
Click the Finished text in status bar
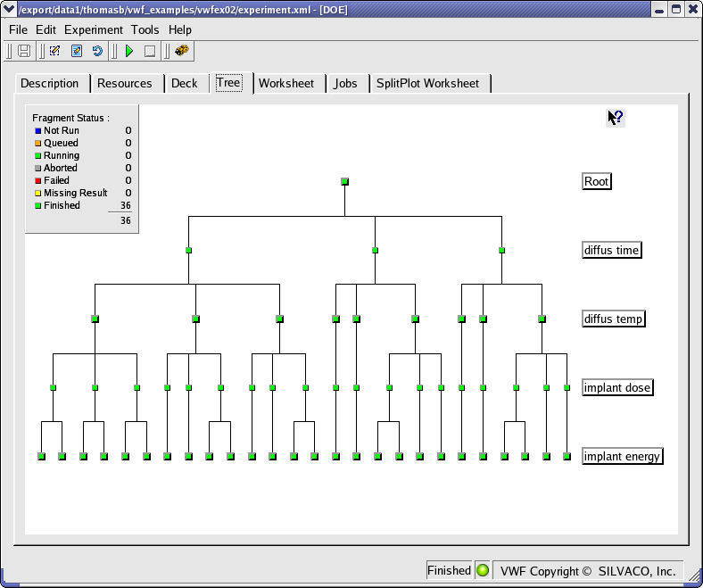click(449, 570)
